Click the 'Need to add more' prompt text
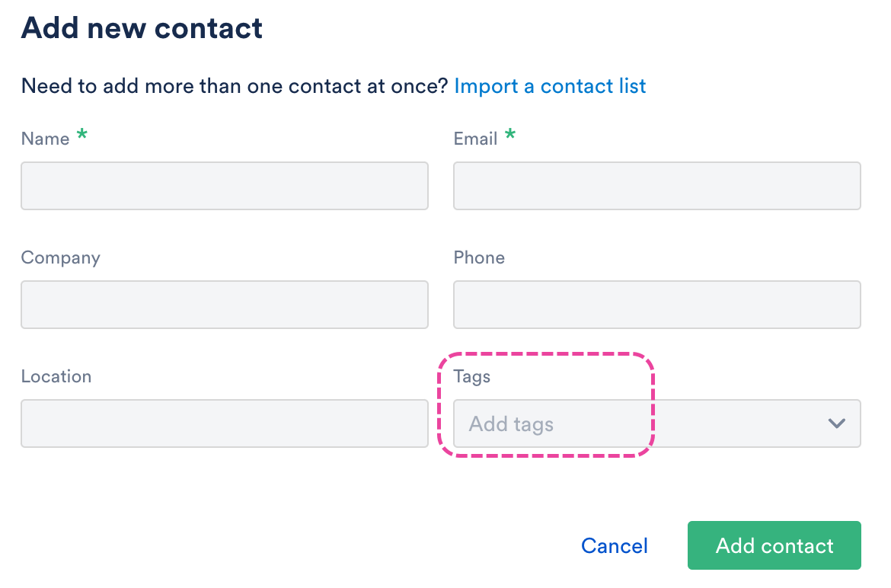 [x=235, y=86]
